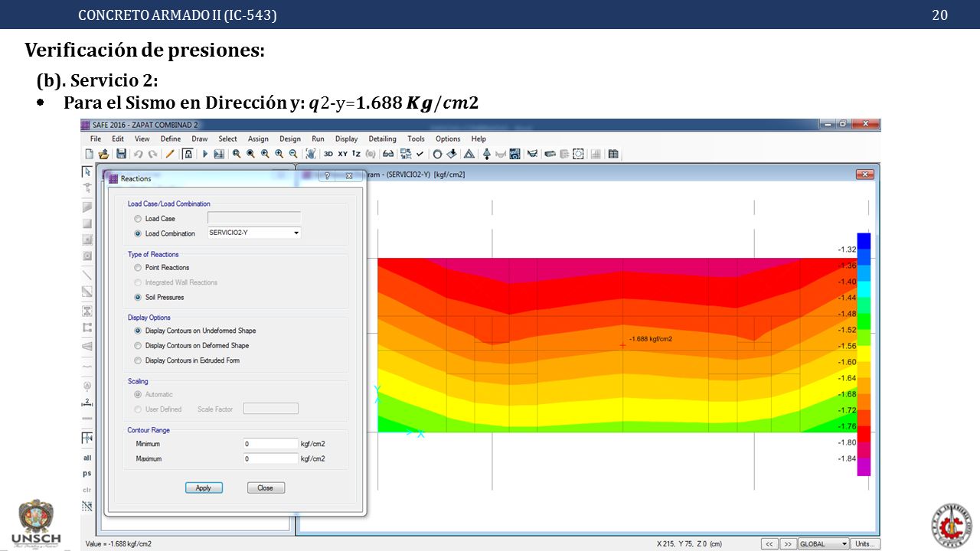This screenshot has height=551, width=980.
Task: Click the Zoom Out magnifier icon
Action: point(292,154)
